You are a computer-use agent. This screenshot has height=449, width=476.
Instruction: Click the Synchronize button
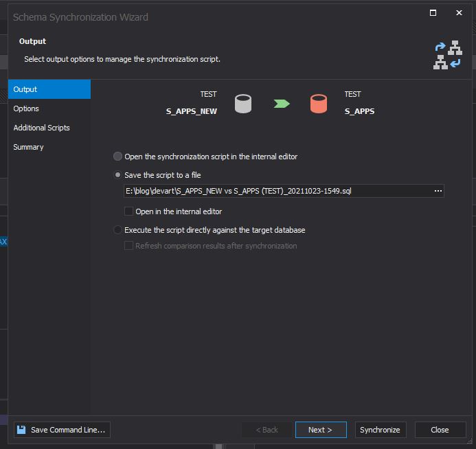point(380,430)
